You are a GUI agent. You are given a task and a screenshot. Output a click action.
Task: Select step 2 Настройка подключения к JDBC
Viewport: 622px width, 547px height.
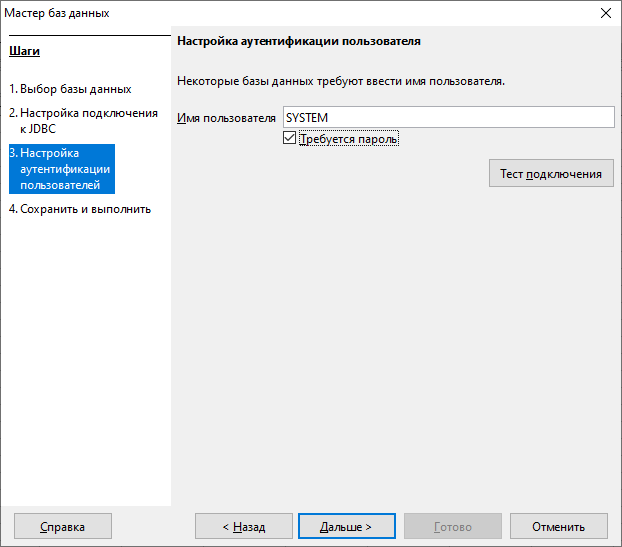(x=83, y=121)
